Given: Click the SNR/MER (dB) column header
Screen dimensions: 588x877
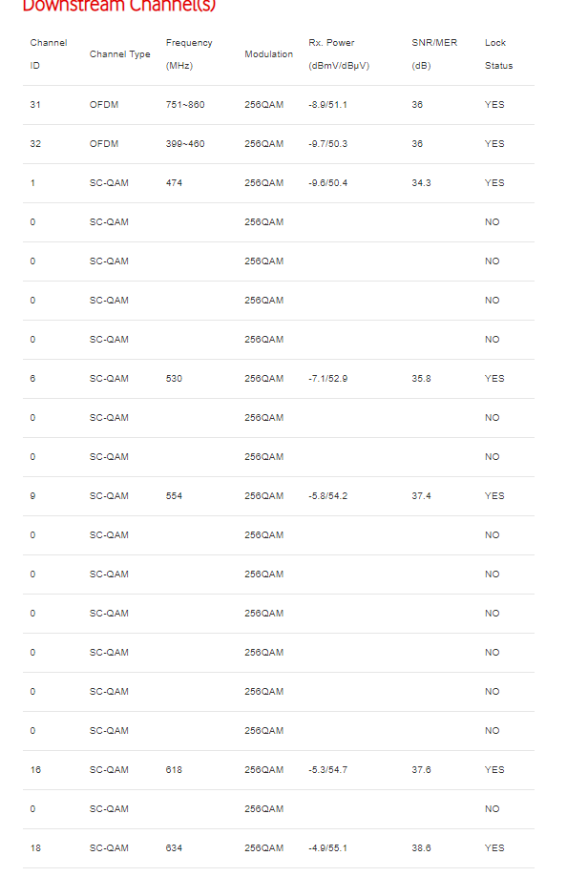Looking at the screenshot, I should 434,54.
